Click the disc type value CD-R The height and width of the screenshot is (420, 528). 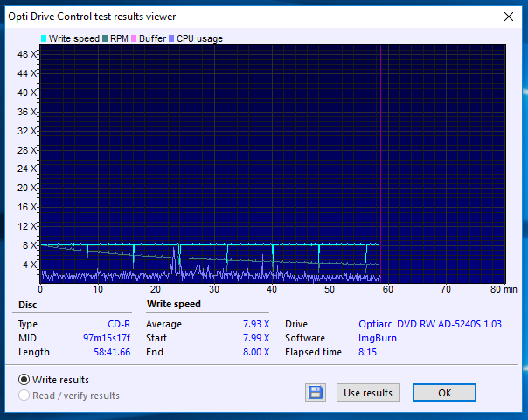[119, 324]
